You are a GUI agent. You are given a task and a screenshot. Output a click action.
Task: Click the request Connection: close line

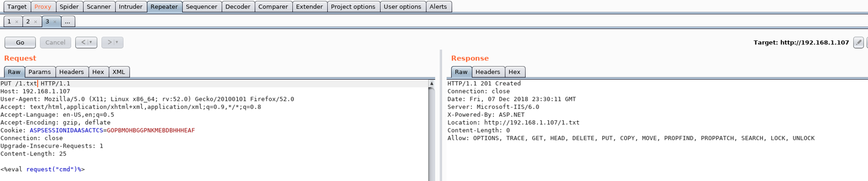(31, 138)
